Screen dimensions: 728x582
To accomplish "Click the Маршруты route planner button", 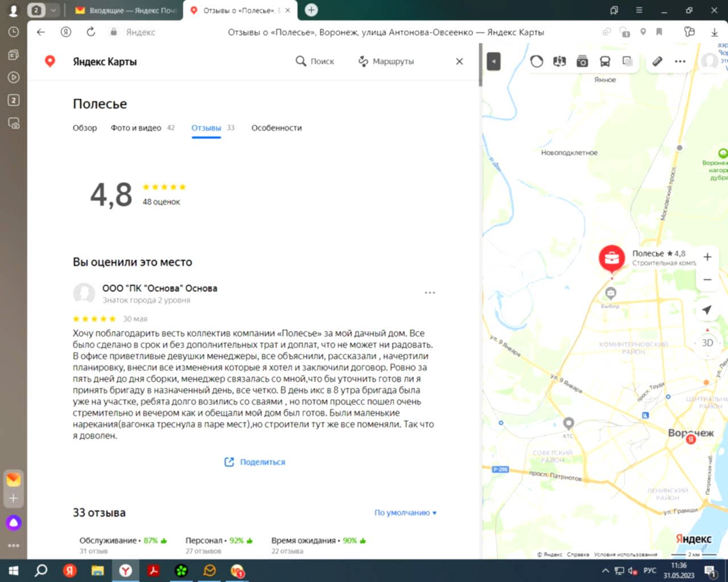I will [386, 61].
